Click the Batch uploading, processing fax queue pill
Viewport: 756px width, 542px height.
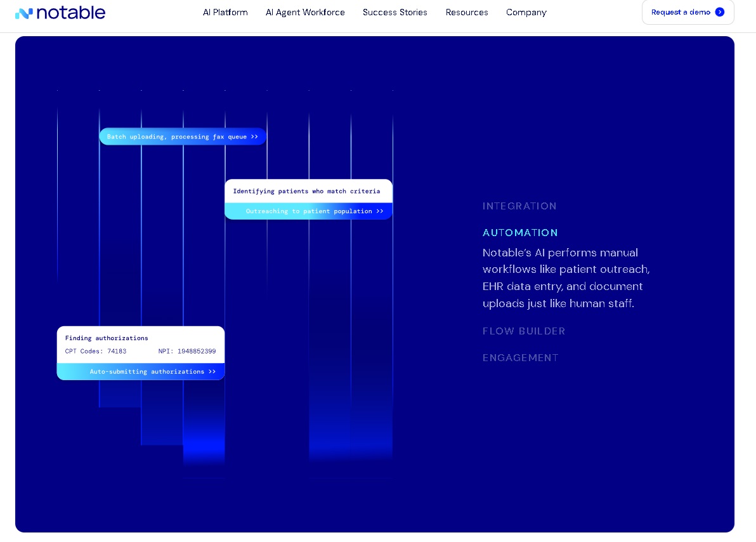click(183, 136)
